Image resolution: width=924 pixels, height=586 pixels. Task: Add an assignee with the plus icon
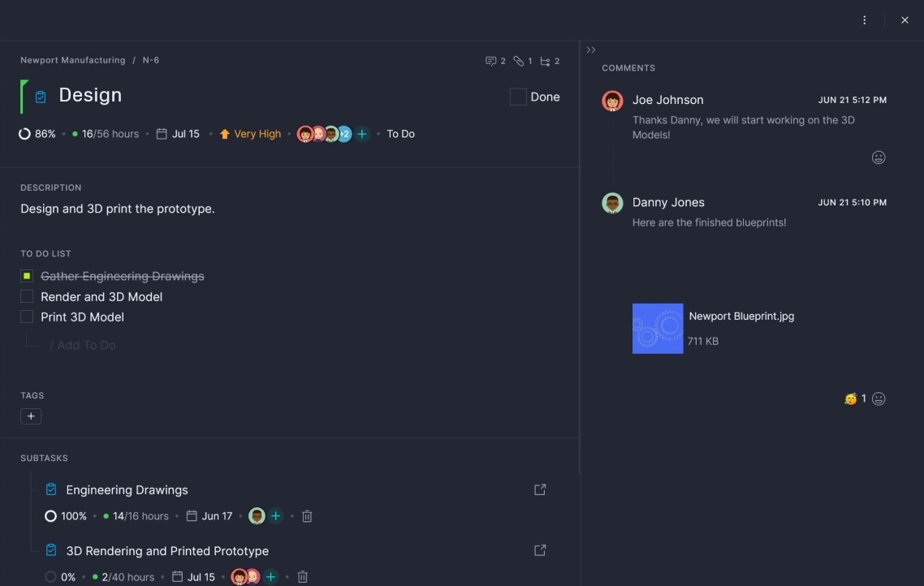pyautogui.click(x=361, y=133)
